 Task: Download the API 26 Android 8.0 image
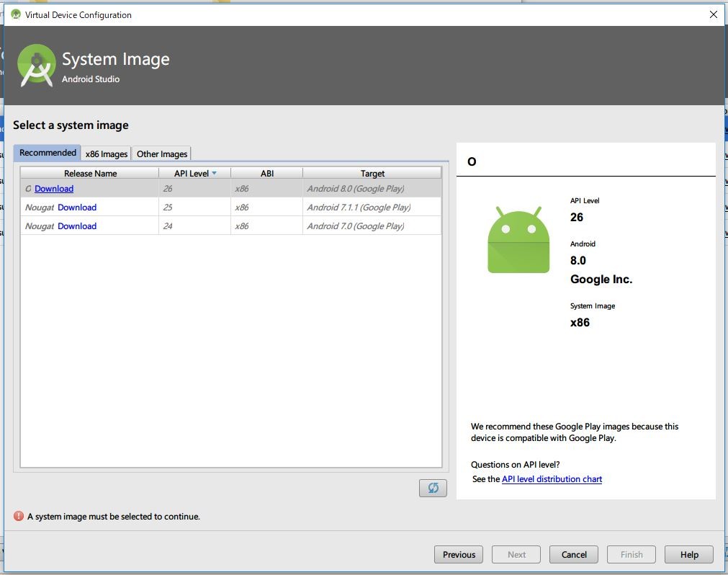[x=54, y=189]
